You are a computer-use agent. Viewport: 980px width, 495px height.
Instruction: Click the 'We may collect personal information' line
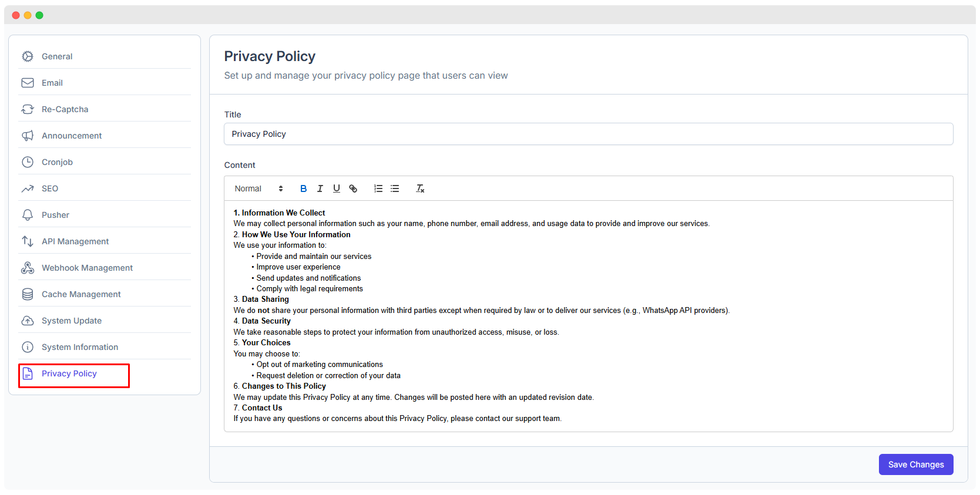pos(471,223)
